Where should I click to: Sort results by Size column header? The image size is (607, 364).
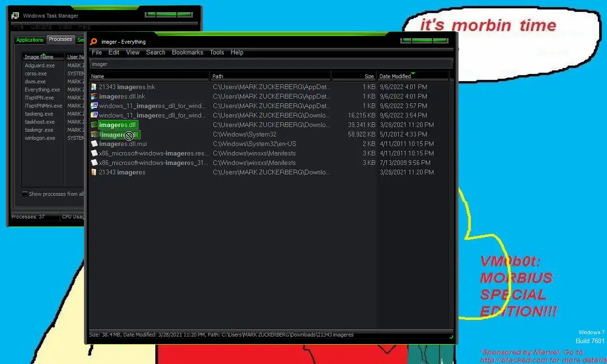(x=354, y=76)
